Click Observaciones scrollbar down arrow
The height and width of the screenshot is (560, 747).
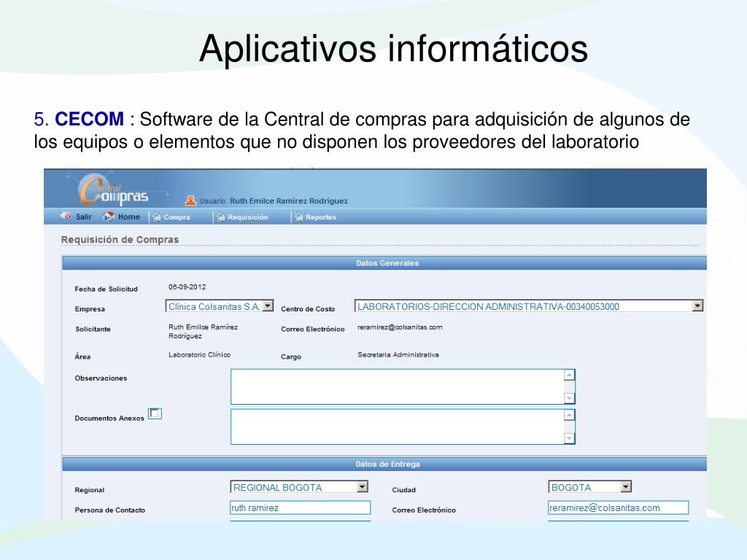tap(569, 398)
